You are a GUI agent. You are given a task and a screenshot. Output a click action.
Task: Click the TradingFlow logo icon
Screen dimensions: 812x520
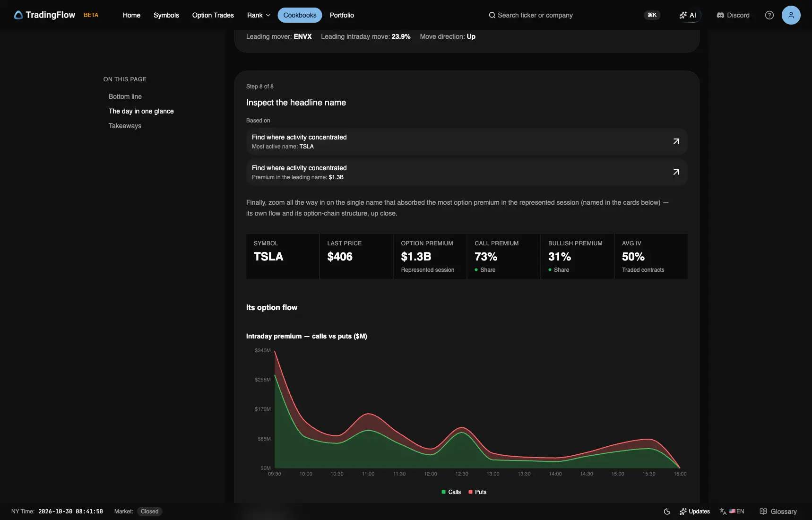18,15
